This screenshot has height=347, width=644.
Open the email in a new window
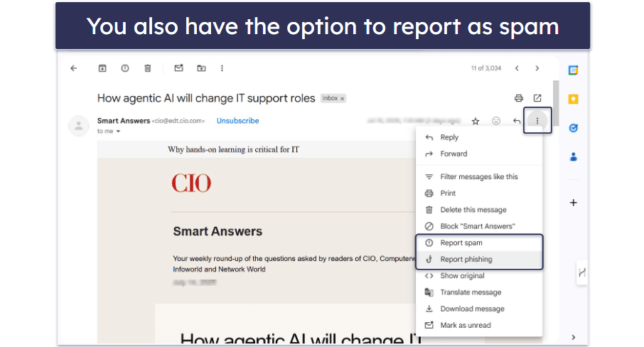click(537, 98)
